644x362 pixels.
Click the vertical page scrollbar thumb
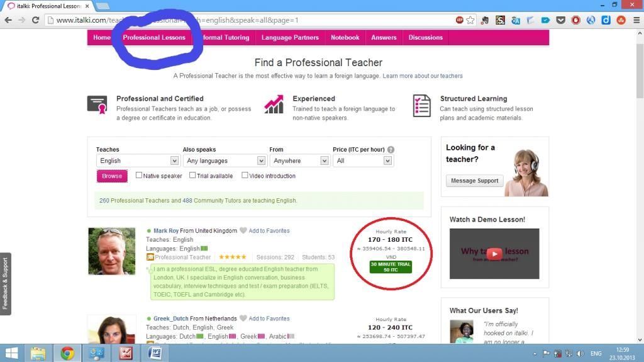pyautogui.click(x=640, y=71)
